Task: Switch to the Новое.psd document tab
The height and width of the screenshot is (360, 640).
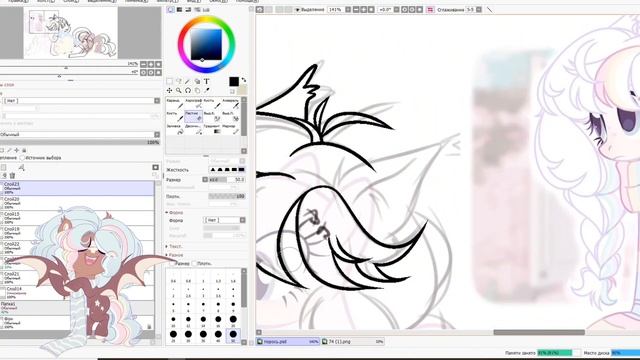Action: tap(288, 342)
